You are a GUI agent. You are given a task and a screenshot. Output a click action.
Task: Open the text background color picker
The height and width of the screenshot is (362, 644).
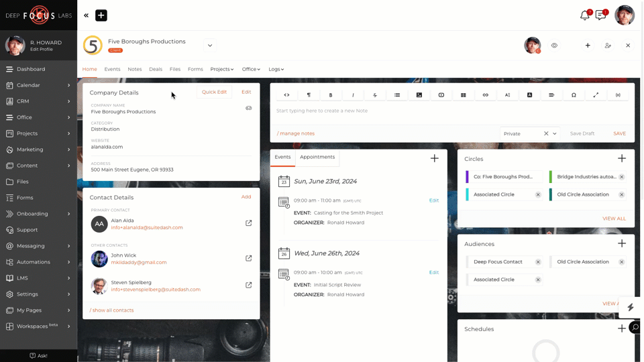[x=529, y=95]
